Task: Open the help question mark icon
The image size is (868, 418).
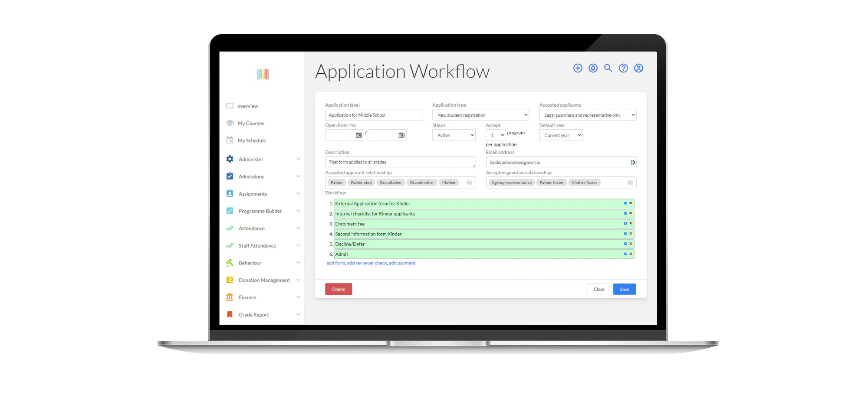Action: 623,68
